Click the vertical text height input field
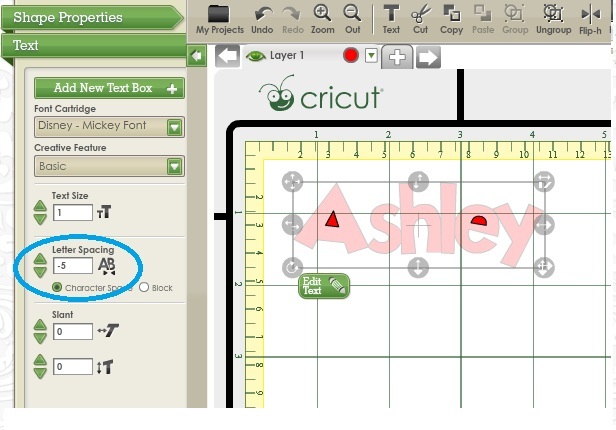Screen dimensions: 616x430 pos(73,366)
